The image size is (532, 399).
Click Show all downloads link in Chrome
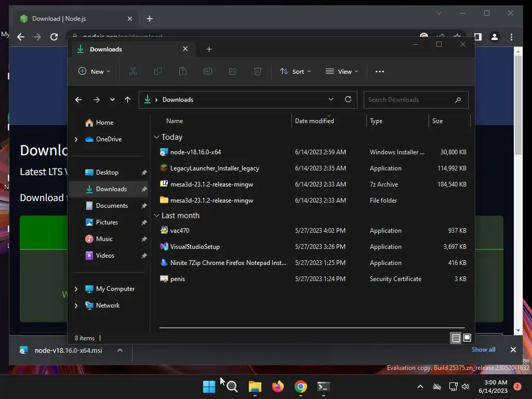[x=483, y=350]
